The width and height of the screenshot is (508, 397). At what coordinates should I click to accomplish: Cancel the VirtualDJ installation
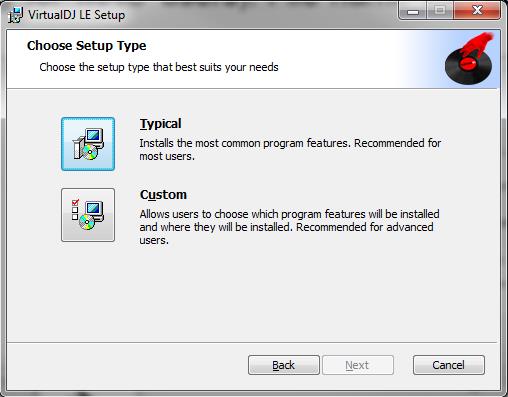[x=449, y=365]
